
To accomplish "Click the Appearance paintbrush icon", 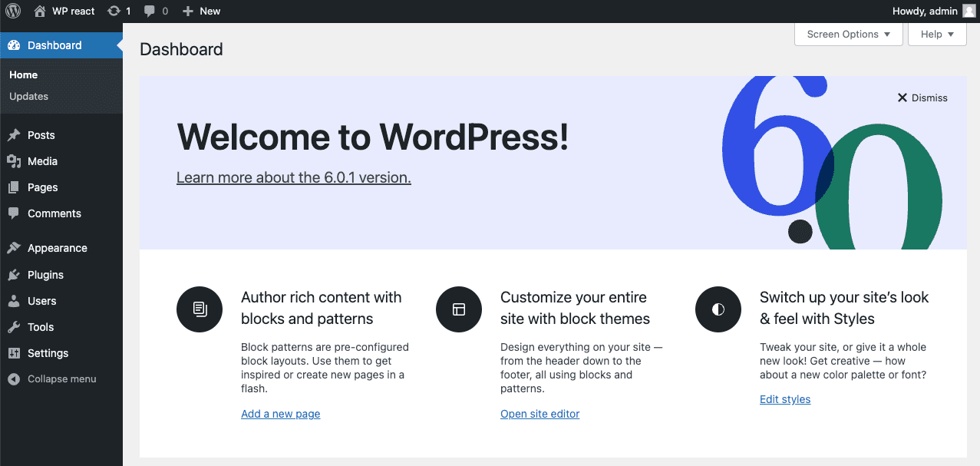I will [x=14, y=248].
